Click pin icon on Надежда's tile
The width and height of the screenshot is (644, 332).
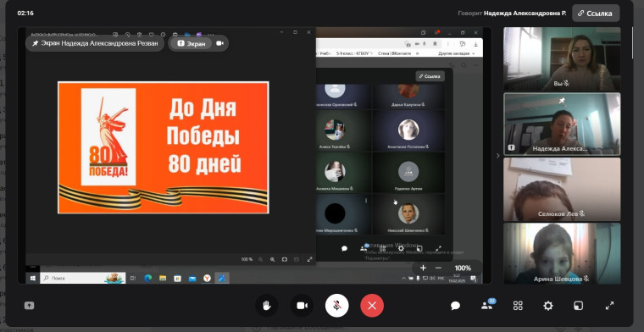(562, 101)
